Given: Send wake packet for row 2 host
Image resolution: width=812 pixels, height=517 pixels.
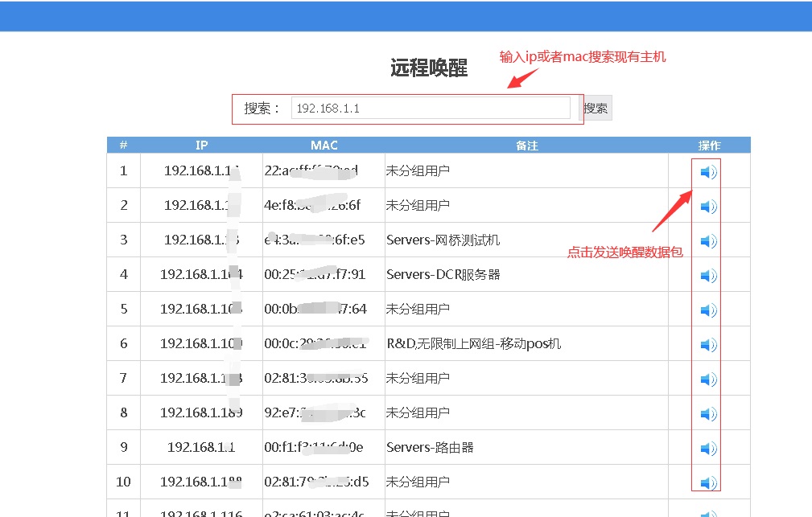Looking at the screenshot, I should (708, 207).
